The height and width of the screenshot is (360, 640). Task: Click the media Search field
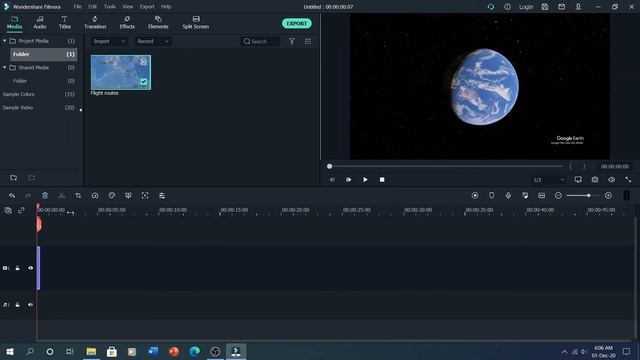point(261,41)
